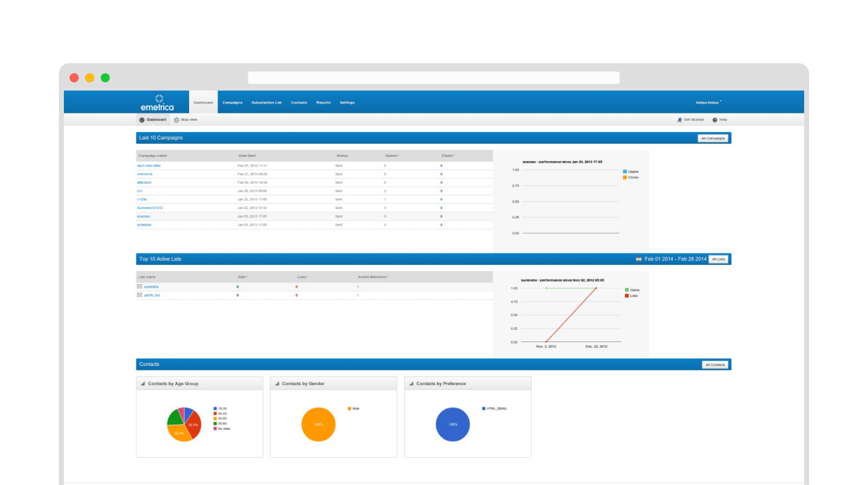The width and height of the screenshot is (868, 485).
Task: Click the envelope icon next to surendra
Action: (x=139, y=287)
